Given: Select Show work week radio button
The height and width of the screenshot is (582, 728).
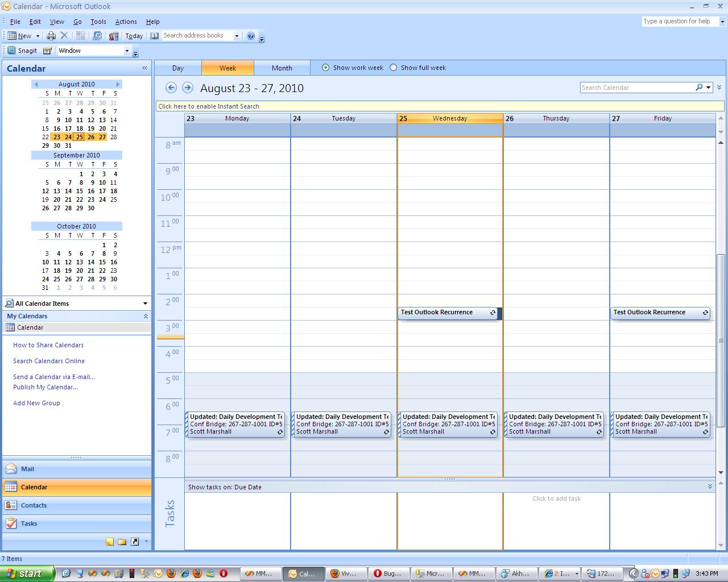Looking at the screenshot, I should [326, 68].
